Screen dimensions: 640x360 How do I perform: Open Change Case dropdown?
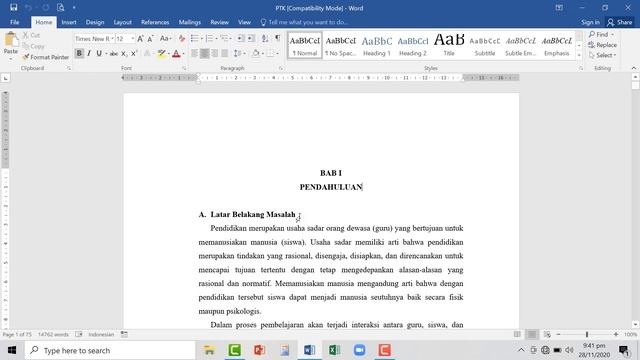point(165,39)
